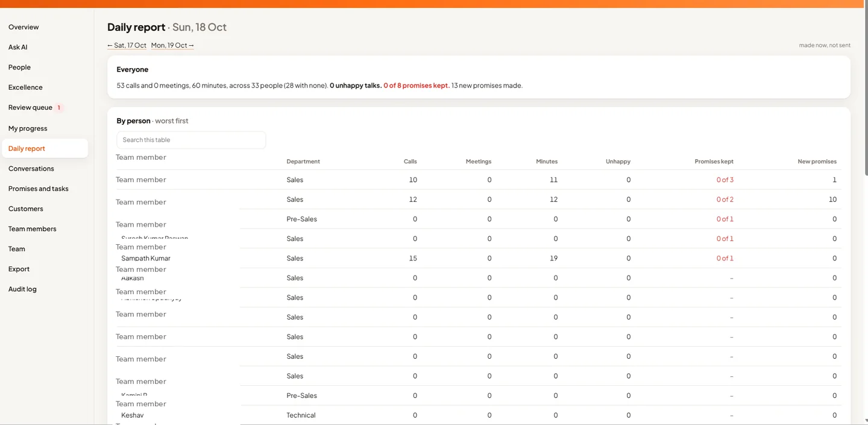Click the 19 minutes value
This screenshot has height=425, width=868.
click(x=553, y=258)
